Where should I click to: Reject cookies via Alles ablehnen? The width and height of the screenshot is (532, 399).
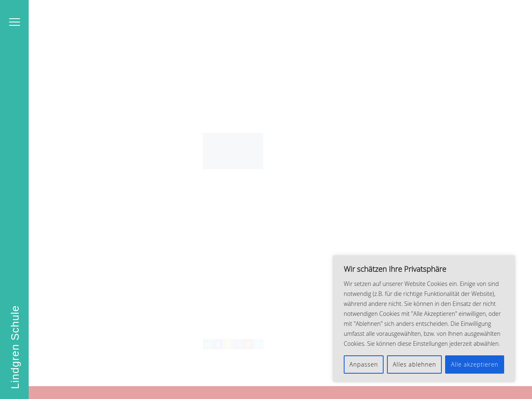tap(414, 365)
